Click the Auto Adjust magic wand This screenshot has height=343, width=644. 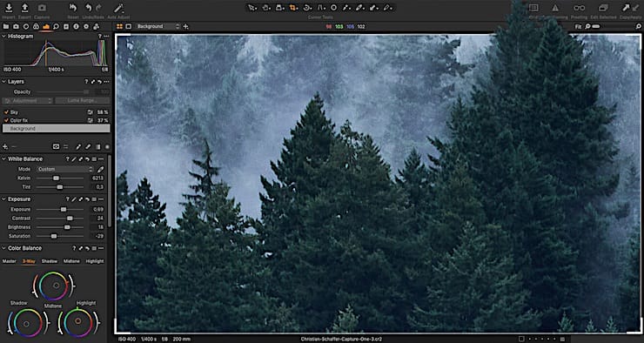pyautogui.click(x=118, y=8)
